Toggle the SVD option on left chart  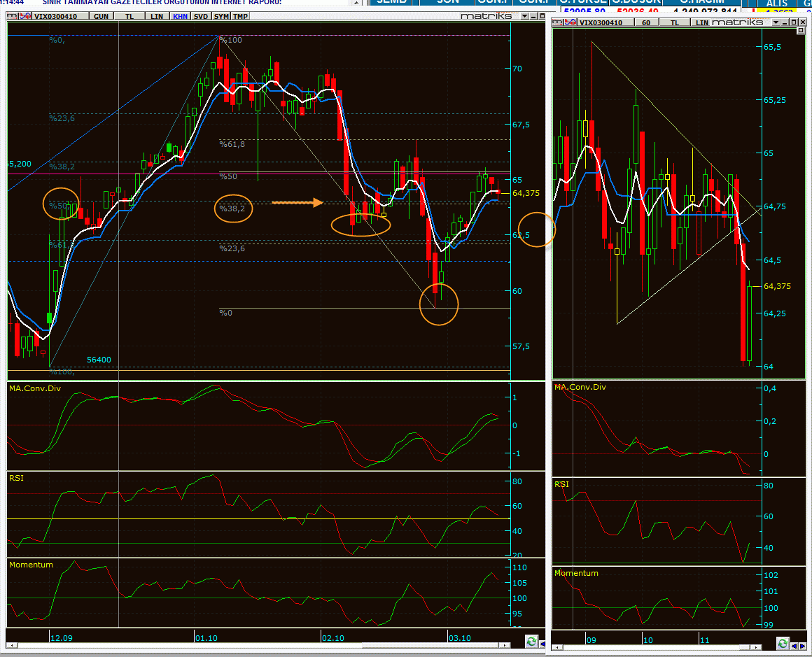pos(201,17)
